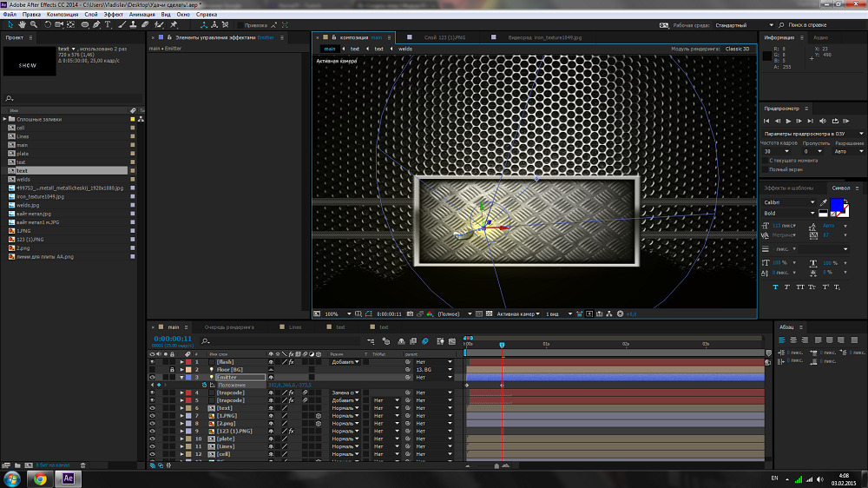868x488 pixels.
Task: Check 'С текущего момента' option
Action: (x=765, y=161)
